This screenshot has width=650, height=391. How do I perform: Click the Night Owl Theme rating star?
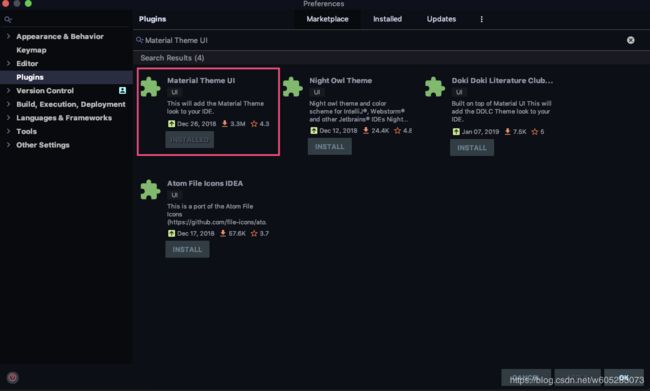tap(397, 131)
